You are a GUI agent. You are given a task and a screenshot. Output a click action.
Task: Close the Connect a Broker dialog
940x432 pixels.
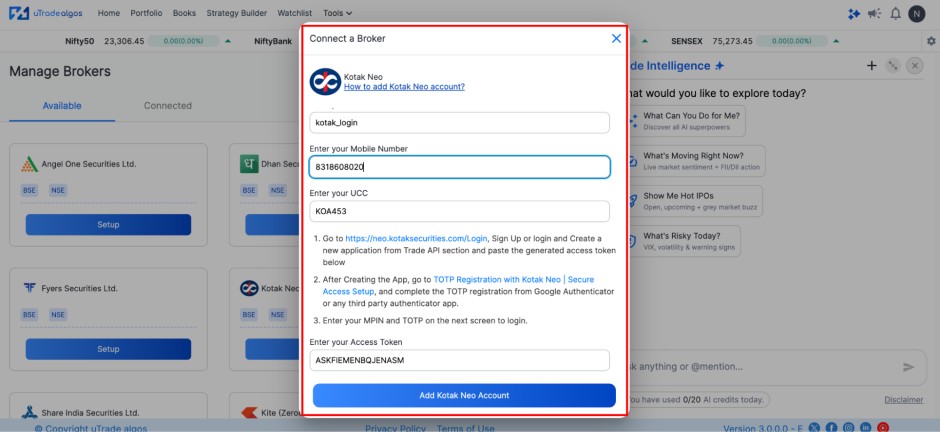click(616, 38)
